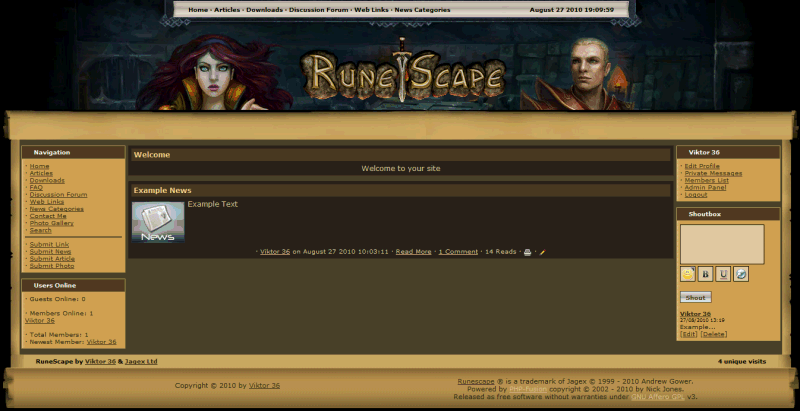Open the Submit Article page
800x411 pixels.
click(52, 259)
